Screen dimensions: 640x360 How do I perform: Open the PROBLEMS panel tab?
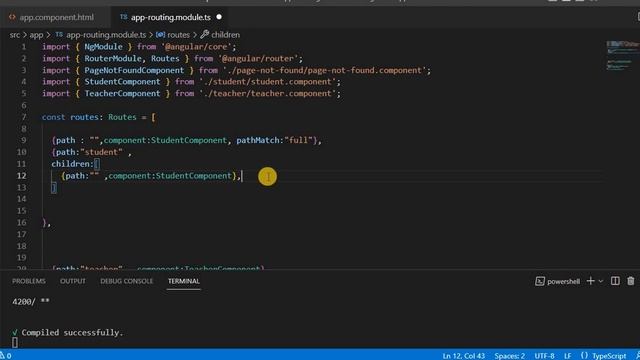(29, 281)
